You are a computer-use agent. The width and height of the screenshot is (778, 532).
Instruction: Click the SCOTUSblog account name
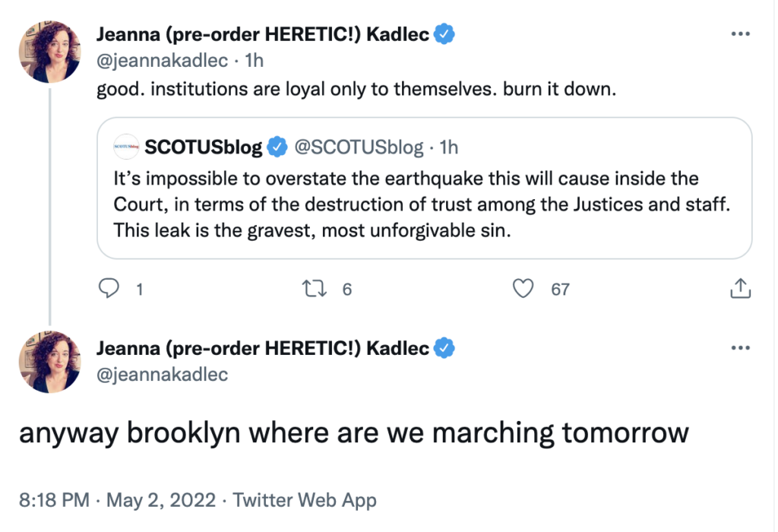204,147
